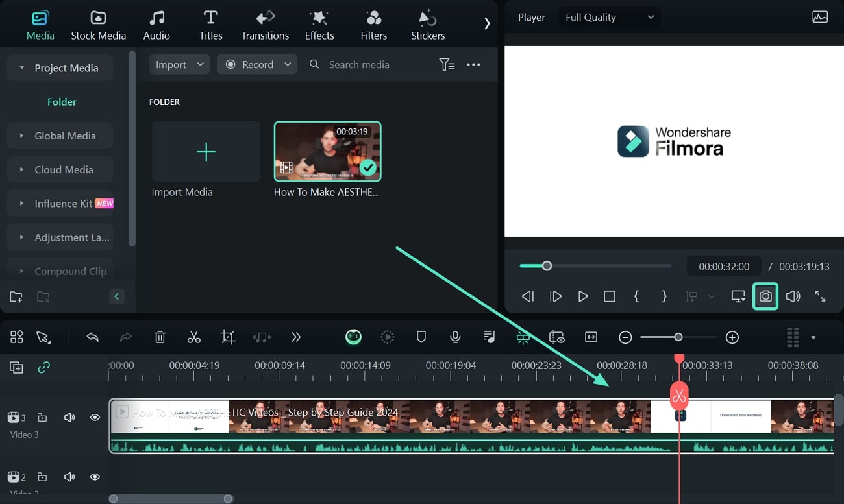
Task: Click the Import Media tile
Action: click(206, 151)
